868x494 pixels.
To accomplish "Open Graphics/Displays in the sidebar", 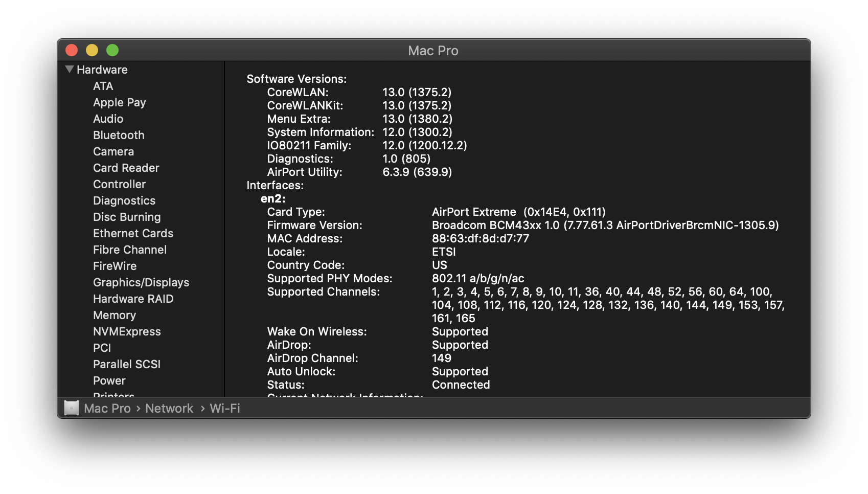I will (141, 282).
